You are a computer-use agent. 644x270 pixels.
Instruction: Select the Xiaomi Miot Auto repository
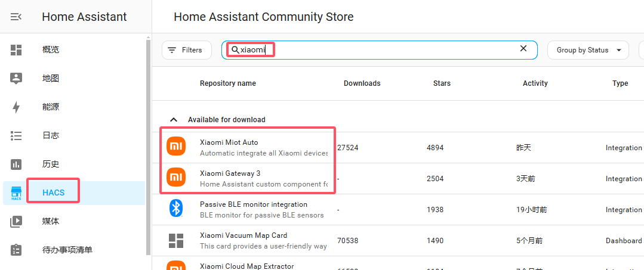click(x=229, y=142)
